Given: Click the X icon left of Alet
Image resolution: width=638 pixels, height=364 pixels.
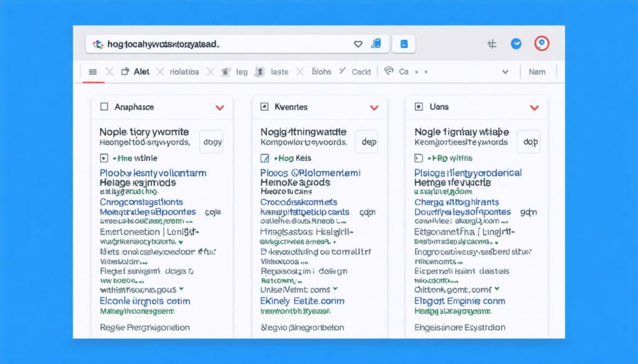Looking at the screenshot, I should (x=110, y=72).
